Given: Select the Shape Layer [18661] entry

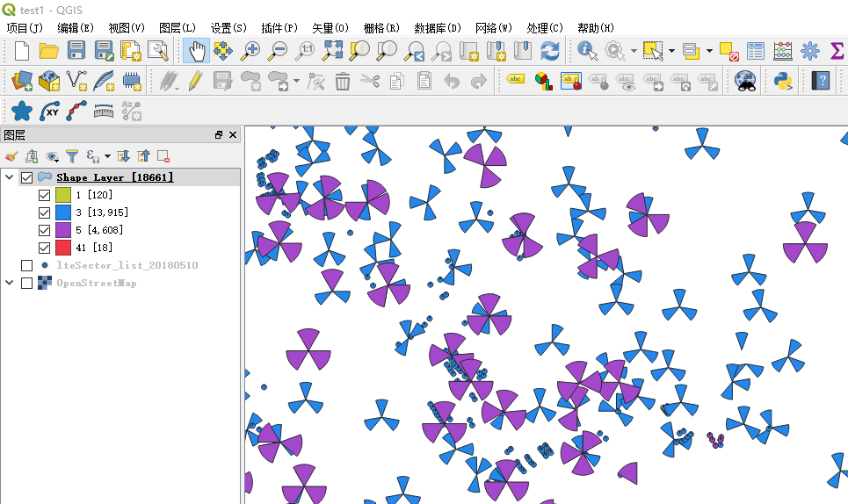Looking at the screenshot, I should [114, 177].
